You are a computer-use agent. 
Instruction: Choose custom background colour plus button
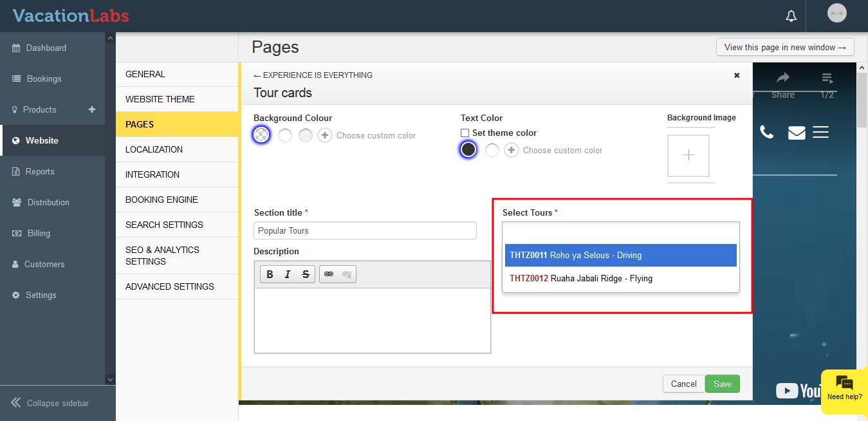[x=325, y=135]
